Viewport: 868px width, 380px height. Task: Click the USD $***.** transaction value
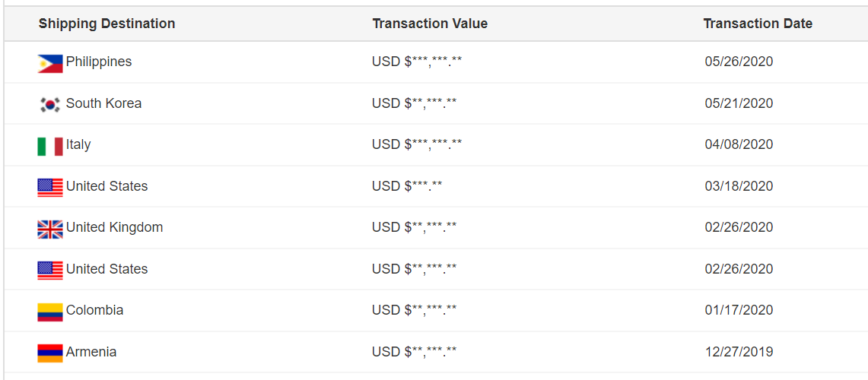click(407, 186)
